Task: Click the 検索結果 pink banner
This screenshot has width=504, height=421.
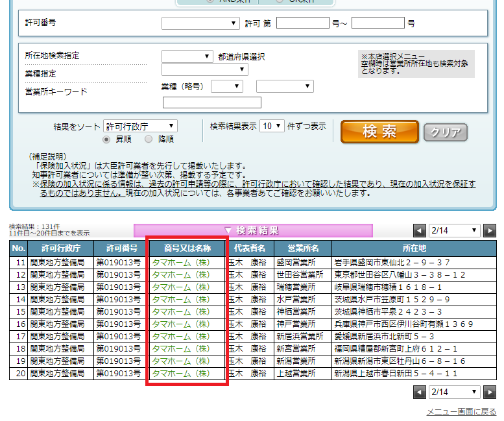Action: pos(253,230)
